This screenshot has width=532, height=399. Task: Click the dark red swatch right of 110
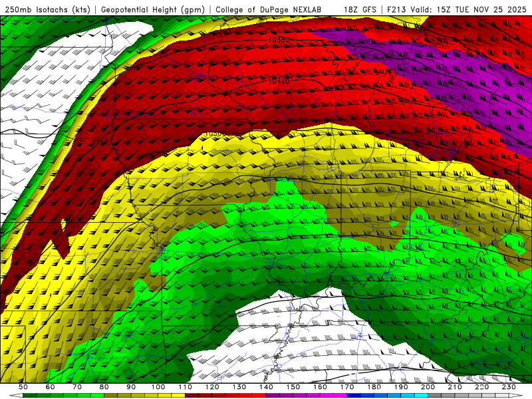click(x=192, y=396)
